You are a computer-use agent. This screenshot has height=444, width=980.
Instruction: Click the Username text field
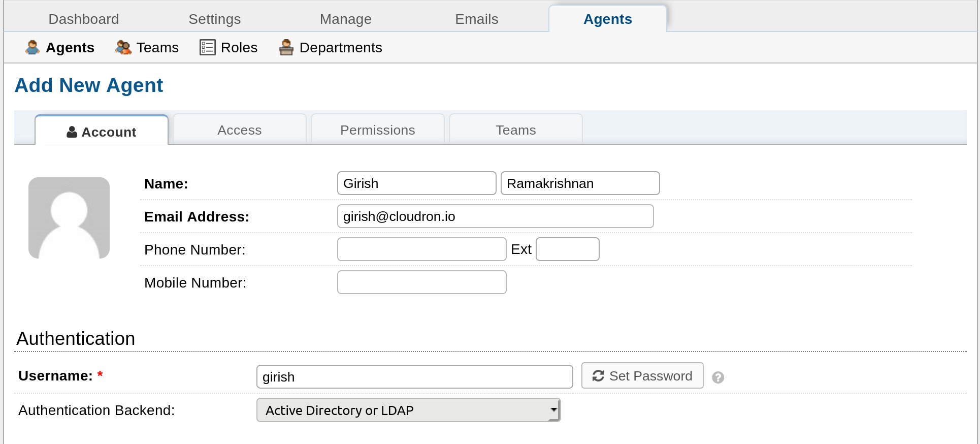pyautogui.click(x=414, y=377)
